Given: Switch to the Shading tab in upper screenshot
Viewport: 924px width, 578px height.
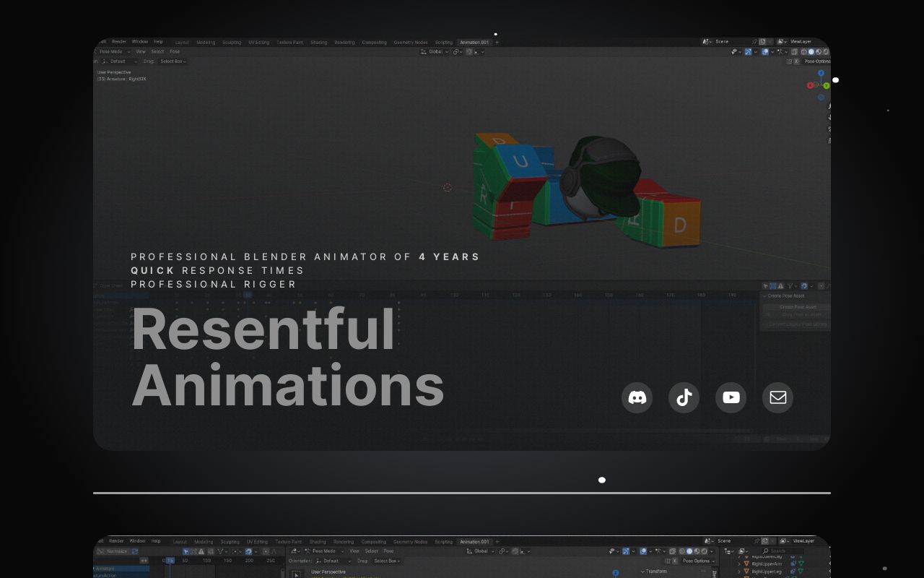Looking at the screenshot, I should click(318, 43).
